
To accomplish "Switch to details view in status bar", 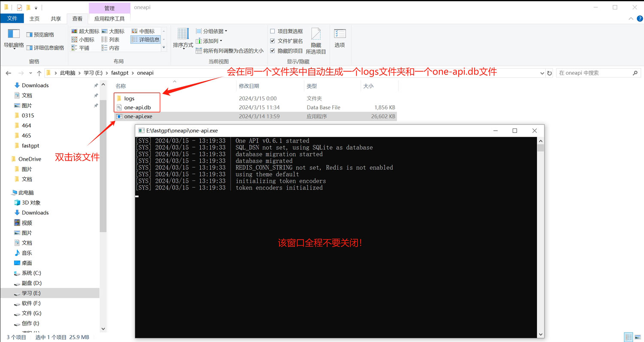I will (629, 337).
